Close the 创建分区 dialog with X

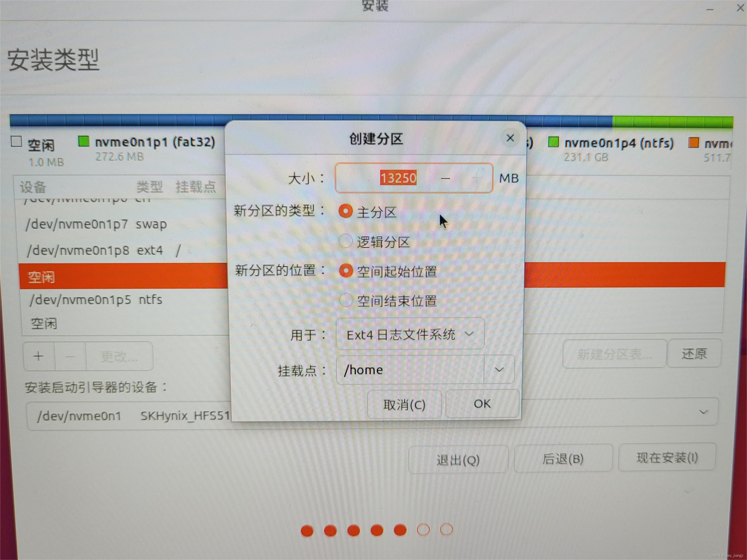click(x=510, y=138)
